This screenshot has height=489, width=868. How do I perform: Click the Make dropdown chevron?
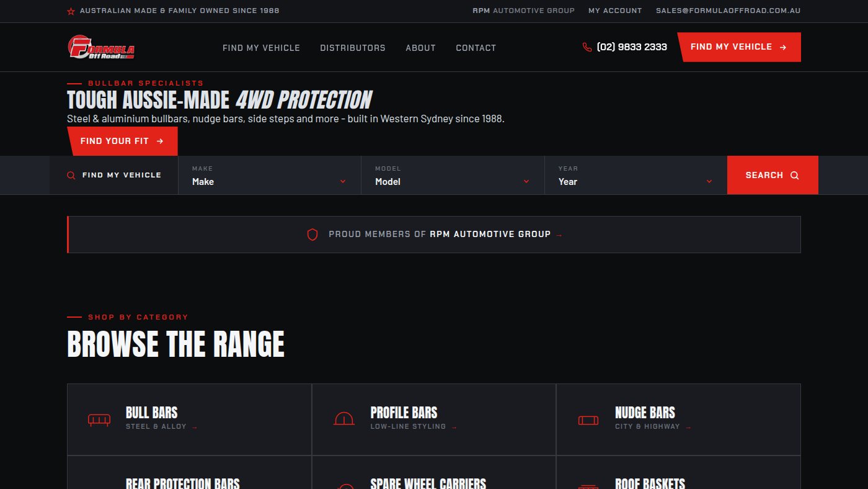point(343,182)
